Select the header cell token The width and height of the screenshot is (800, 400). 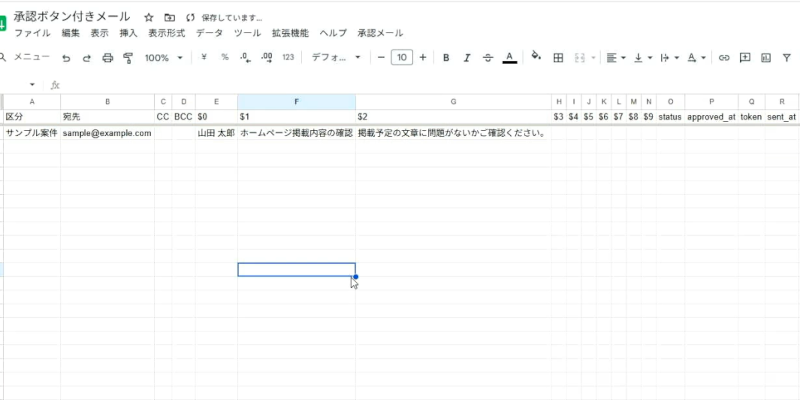click(751, 117)
